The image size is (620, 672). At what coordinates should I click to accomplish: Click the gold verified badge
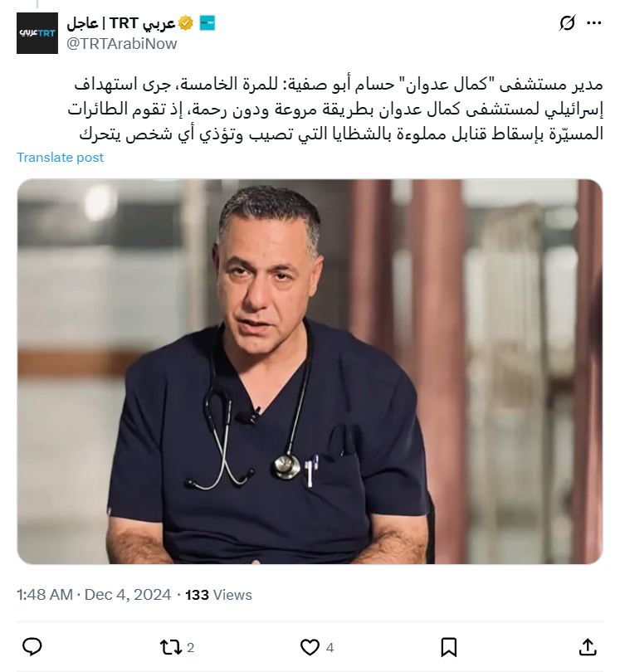pos(185,22)
